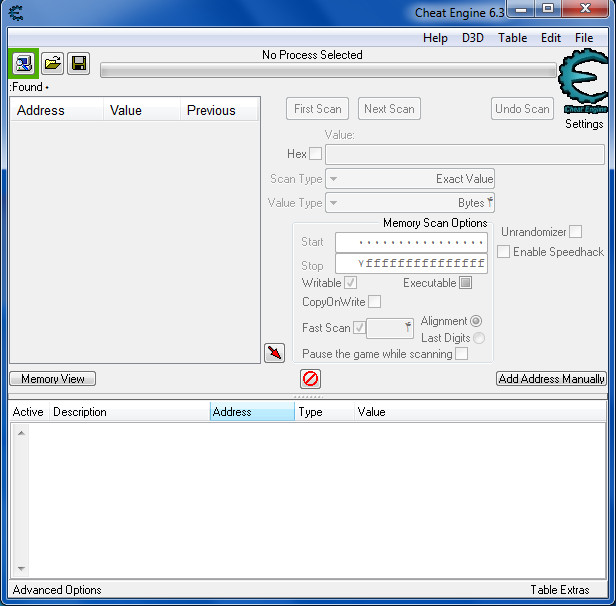Click the address list scroll up arrow
This screenshot has width=616, height=606.
pyautogui.click(x=21, y=433)
